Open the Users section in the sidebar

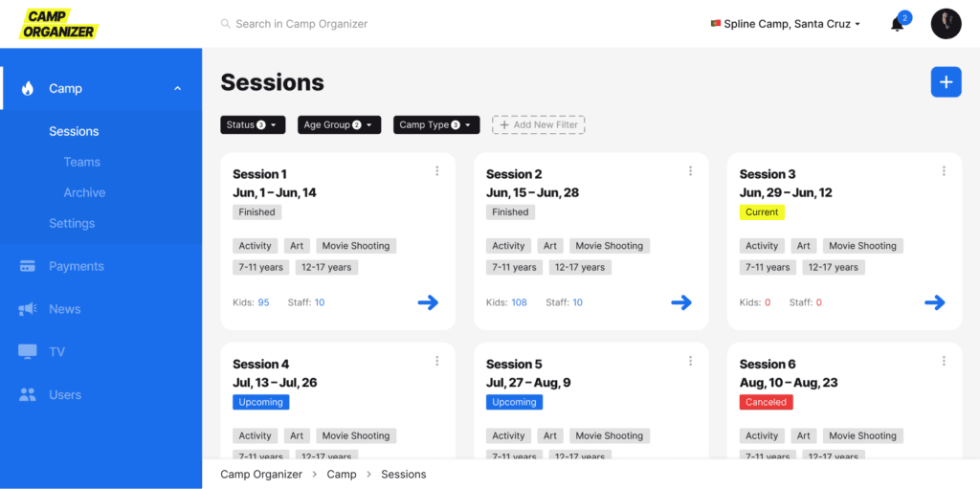pos(65,394)
